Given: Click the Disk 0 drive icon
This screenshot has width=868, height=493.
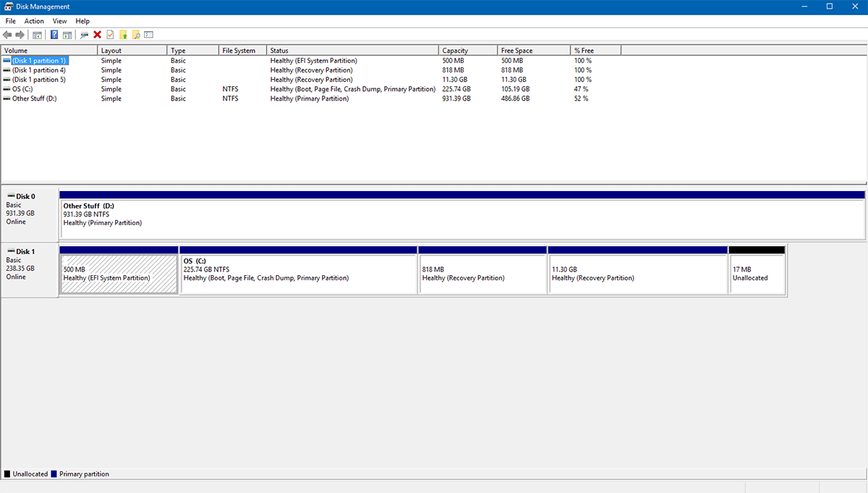Looking at the screenshot, I should (x=11, y=196).
